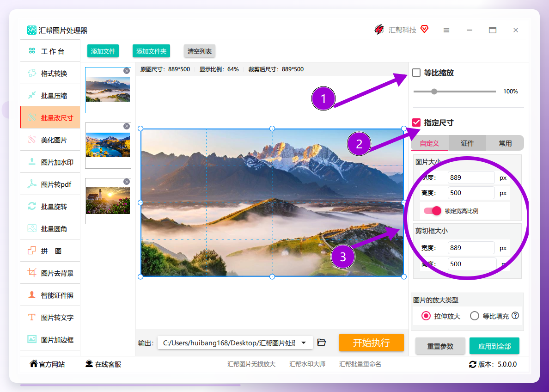Open the 批量圆角 rounded corner icon
This screenshot has height=392, width=549.
[32, 228]
